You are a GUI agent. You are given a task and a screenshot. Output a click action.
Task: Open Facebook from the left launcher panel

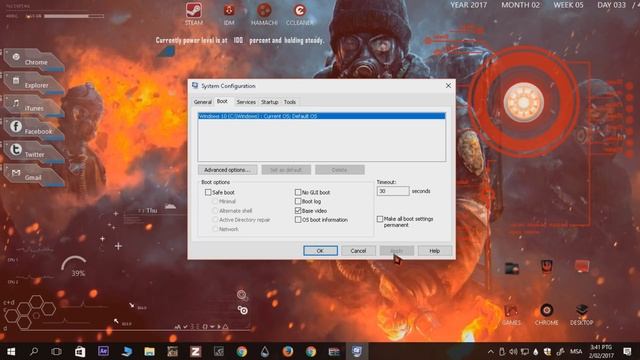33,130
